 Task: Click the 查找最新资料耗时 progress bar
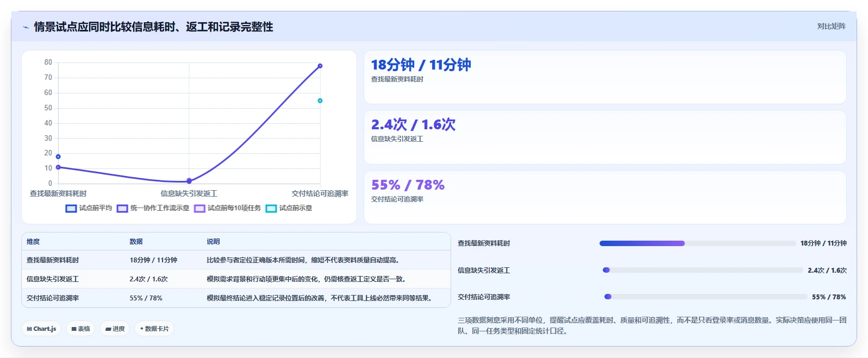(x=697, y=243)
